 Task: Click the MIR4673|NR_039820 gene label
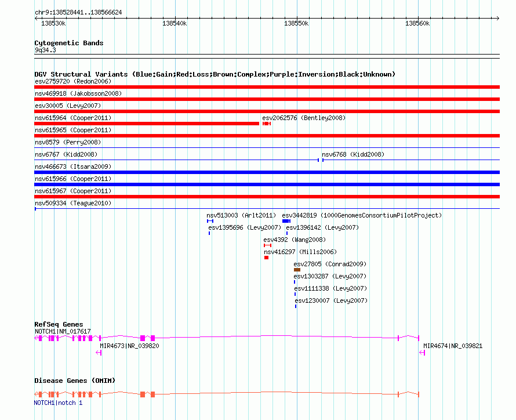(129, 346)
